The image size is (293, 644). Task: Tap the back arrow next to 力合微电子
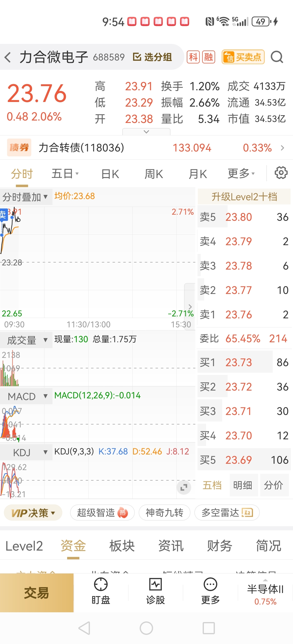coord(8,57)
